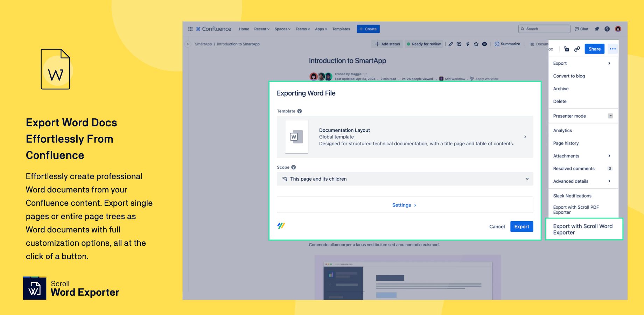The height and width of the screenshot is (315, 644).
Task: Select Slack Notifications
Action: 572,196
